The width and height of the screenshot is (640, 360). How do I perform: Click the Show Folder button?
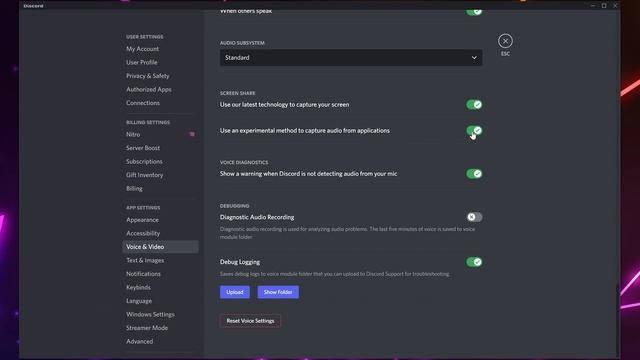coord(278,292)
